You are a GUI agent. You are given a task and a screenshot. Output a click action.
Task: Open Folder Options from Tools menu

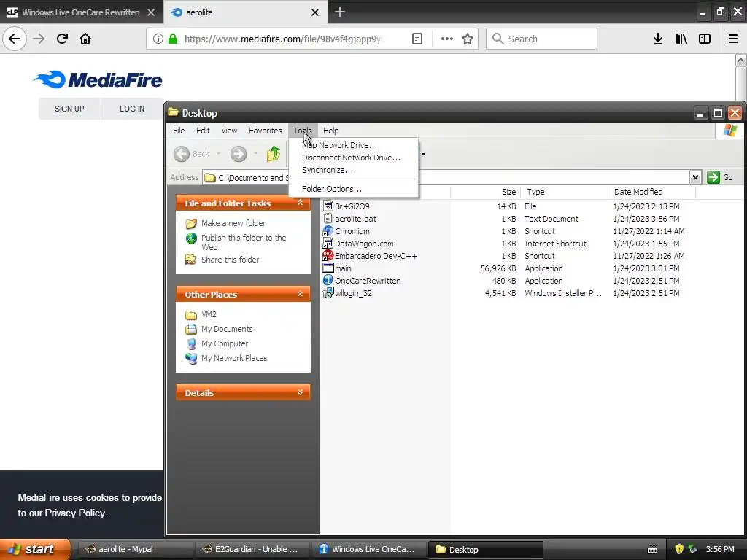pos(332,189)
